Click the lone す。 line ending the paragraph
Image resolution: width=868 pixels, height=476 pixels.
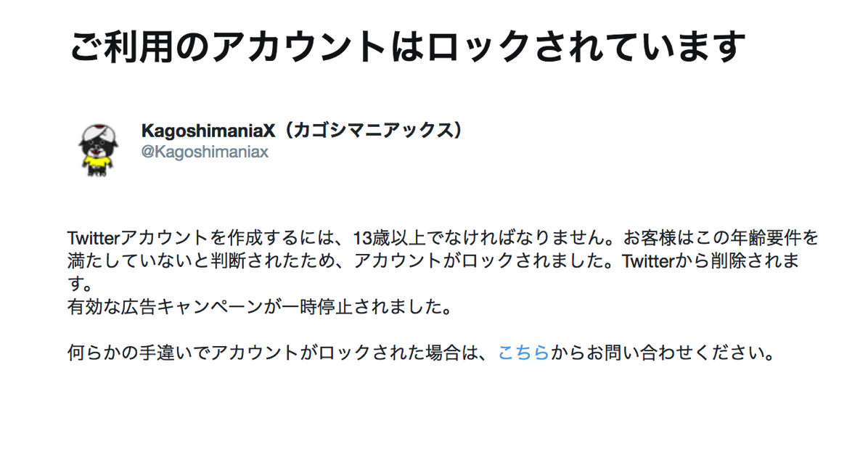coord(78,284)
